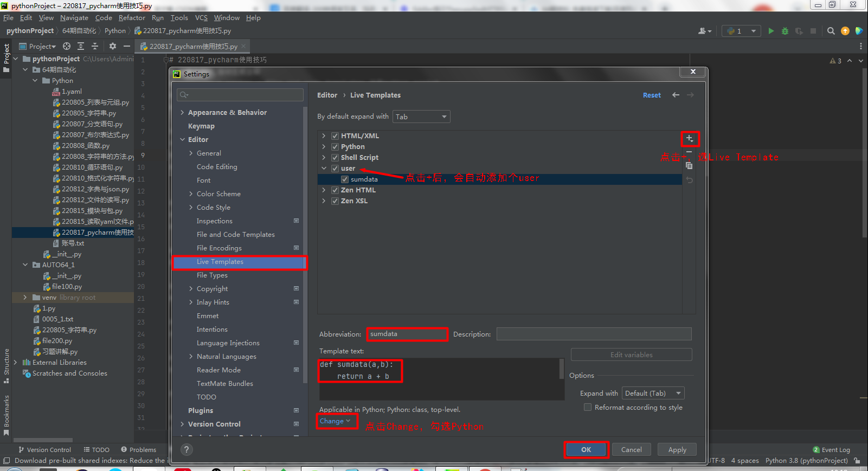Click the Select Opened File target icon

(x=67, y=46)
